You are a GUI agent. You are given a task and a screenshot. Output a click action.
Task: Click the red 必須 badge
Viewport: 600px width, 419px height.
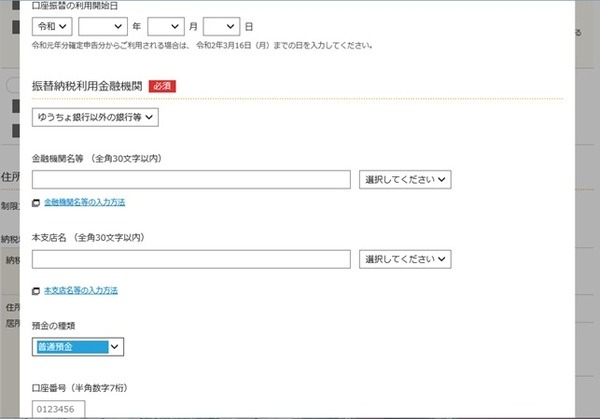[162, 86]
